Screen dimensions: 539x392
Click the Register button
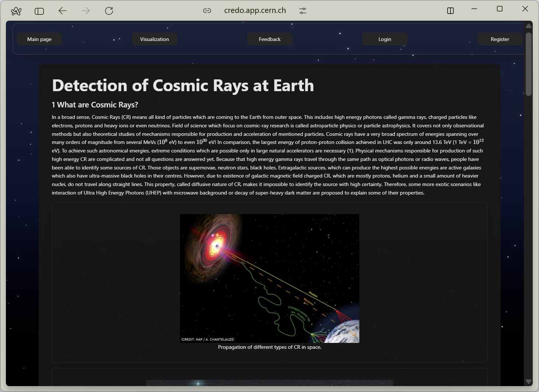[x=500, y=39]
